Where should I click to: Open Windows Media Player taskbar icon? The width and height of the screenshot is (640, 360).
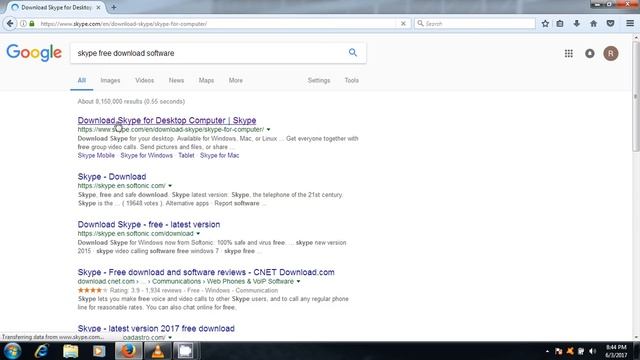(x=99, y=351)
